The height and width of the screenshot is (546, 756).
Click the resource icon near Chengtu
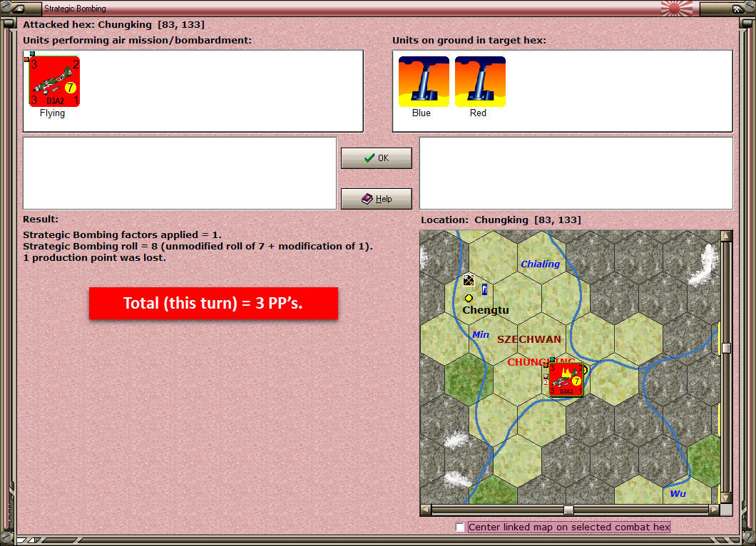point(468,280)
